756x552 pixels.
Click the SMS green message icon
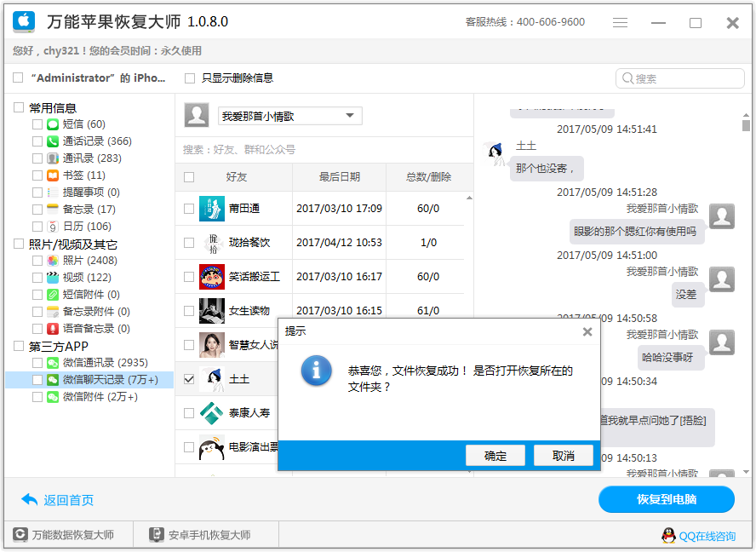53,124
